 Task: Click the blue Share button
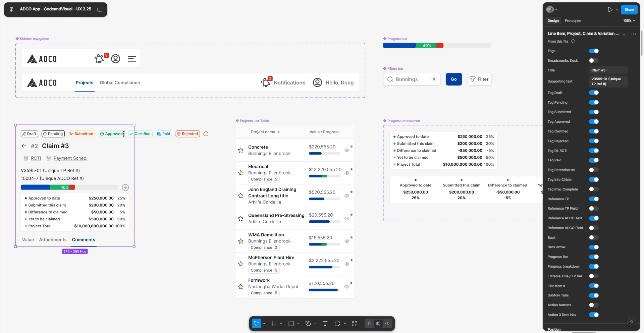[x=629, y=9]
